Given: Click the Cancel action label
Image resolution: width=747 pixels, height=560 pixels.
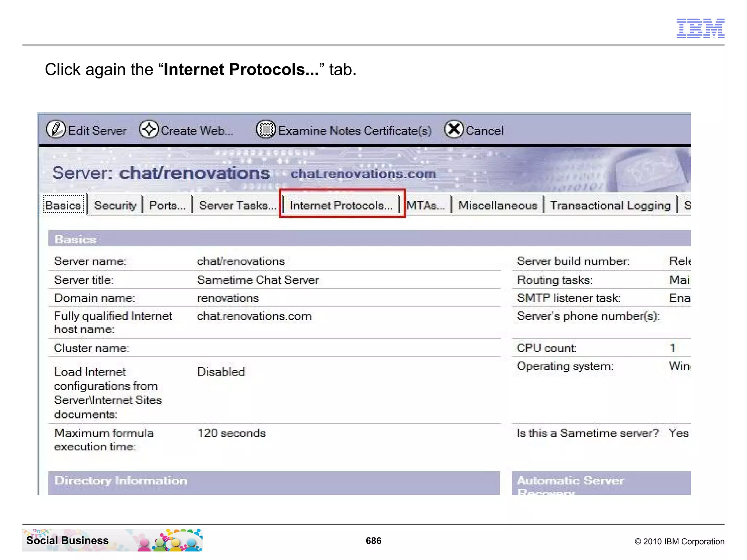Looking at the screenshot, I should (x=484, y=131).
